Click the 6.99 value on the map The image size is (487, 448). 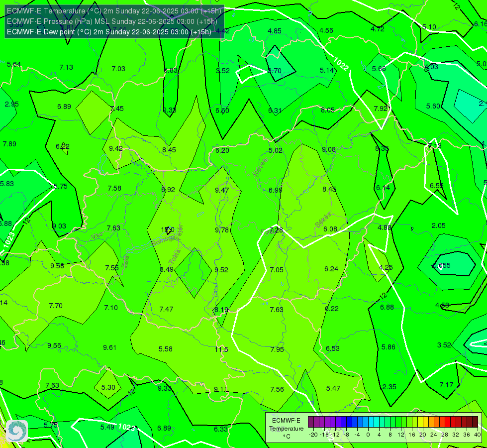[x=276, y=190]
